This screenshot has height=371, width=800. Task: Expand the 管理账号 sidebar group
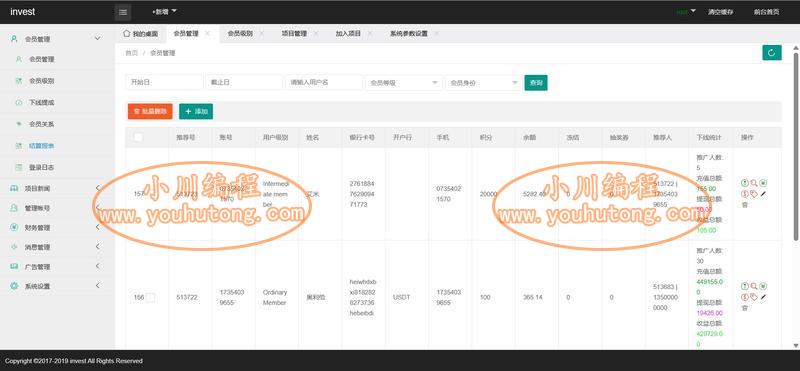pyautogui.click(x=57, y=208)
